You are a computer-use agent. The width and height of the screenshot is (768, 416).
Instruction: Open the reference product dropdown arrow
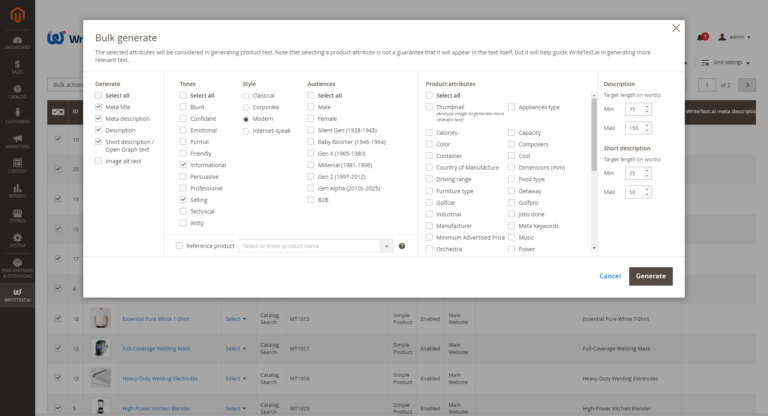pos(386,246)
